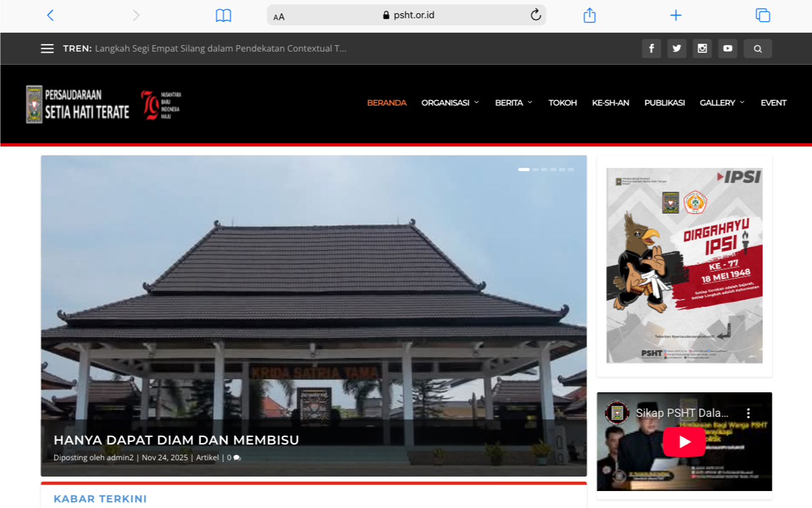This screenshot has height=508, width=812.
Task: Open the site's Facebook page icon
Action: coord(651,48)
